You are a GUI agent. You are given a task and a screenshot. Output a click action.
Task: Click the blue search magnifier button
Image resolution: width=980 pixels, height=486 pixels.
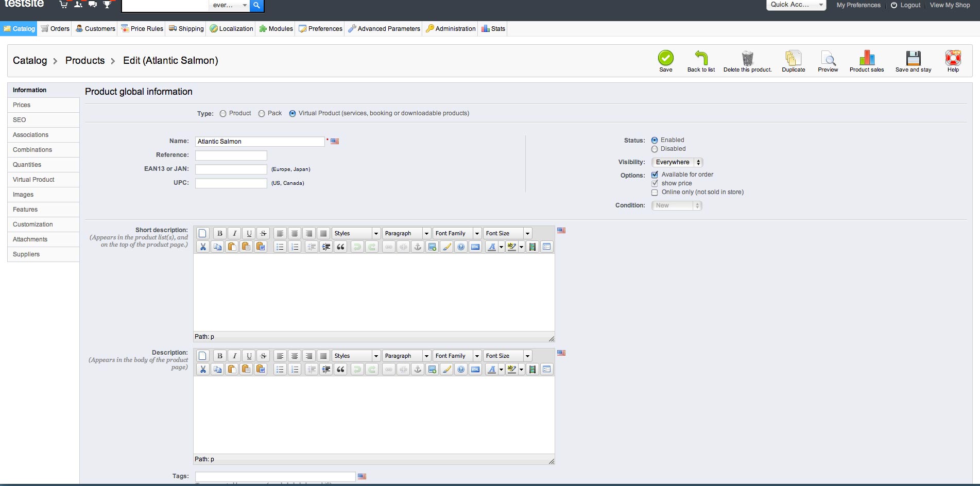[256, 5]
